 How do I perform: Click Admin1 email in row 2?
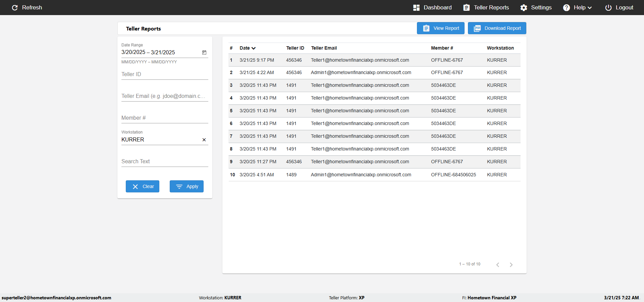[x=361, y=72]
